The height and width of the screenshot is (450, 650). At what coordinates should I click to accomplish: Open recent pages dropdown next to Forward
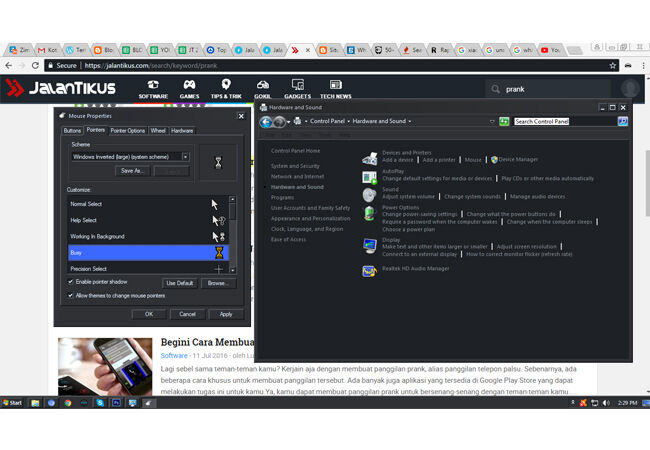[x=289, y=122]
